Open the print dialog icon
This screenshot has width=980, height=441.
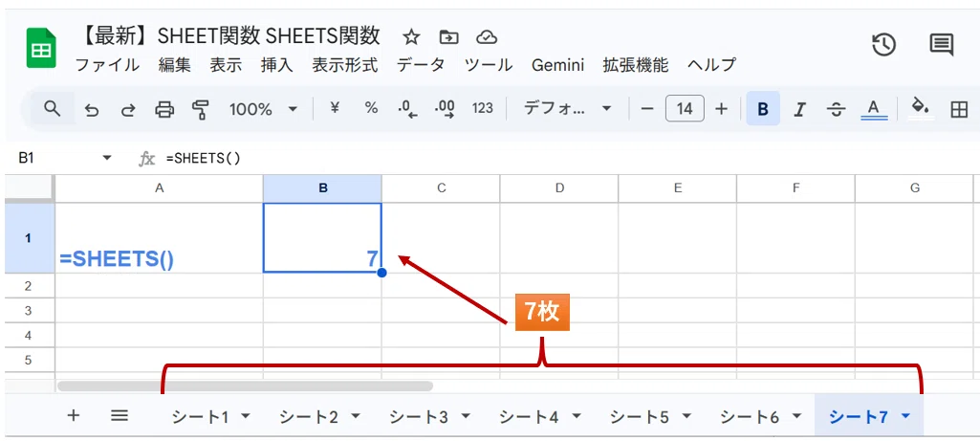(x=163, y=110)
